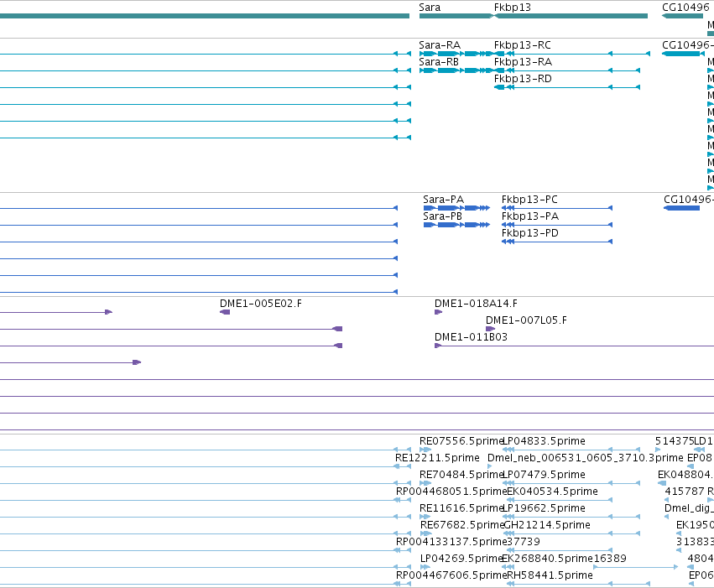Select the Sara-RA exon structure glyph
This screenshot has height=588, width=714.
(x=456, y=54)
